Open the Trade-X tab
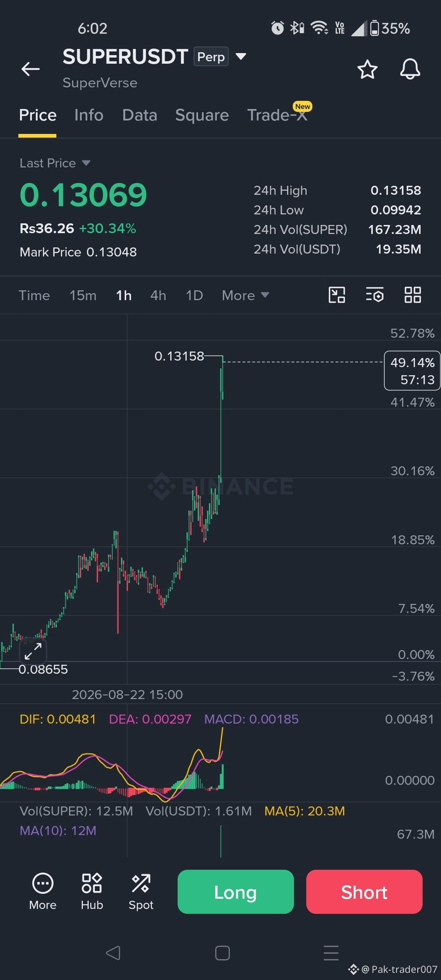The width and height of the screenshot is (441, 980). coord(278,115)
